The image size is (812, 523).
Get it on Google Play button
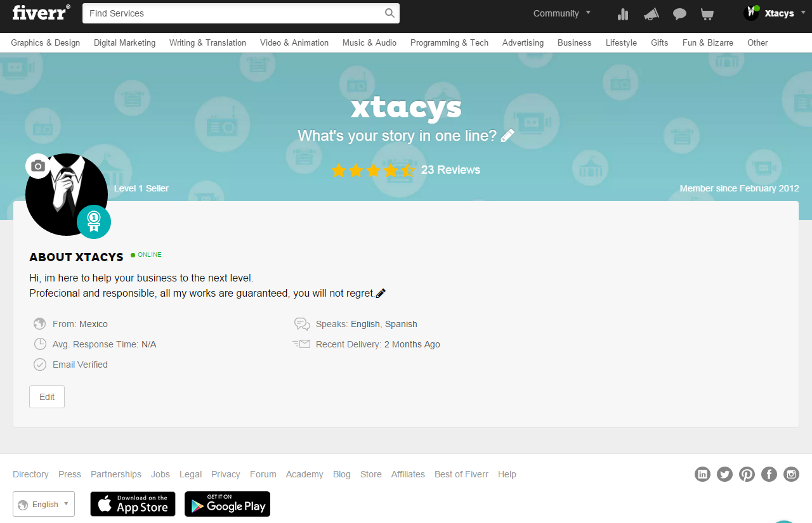point(227,504)
